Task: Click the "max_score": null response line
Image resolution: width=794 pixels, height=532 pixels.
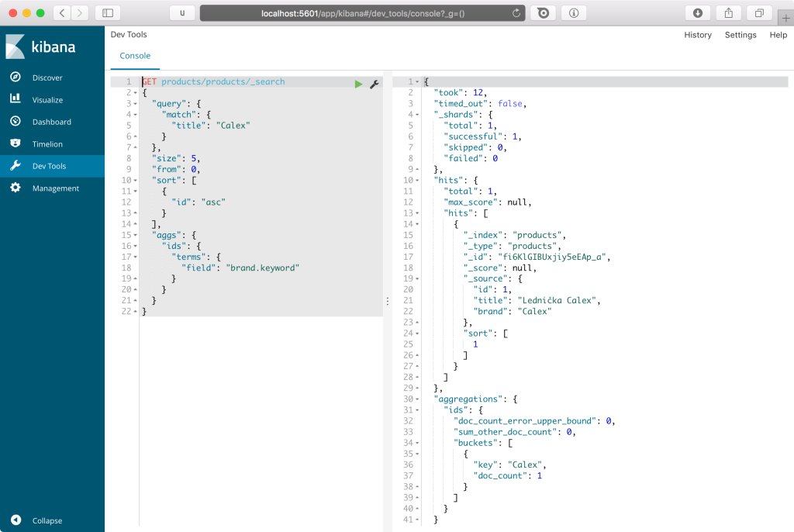Action: pyautogui.click(x=488, y=202)
